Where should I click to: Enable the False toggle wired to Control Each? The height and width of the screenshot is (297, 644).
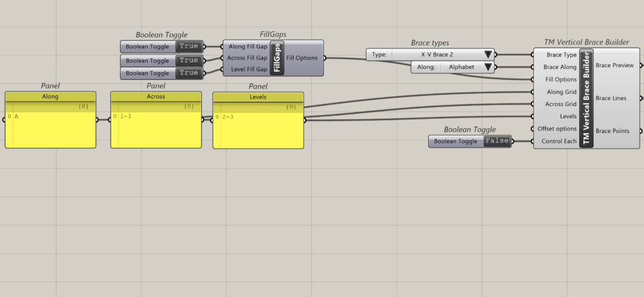click(497, 141)
